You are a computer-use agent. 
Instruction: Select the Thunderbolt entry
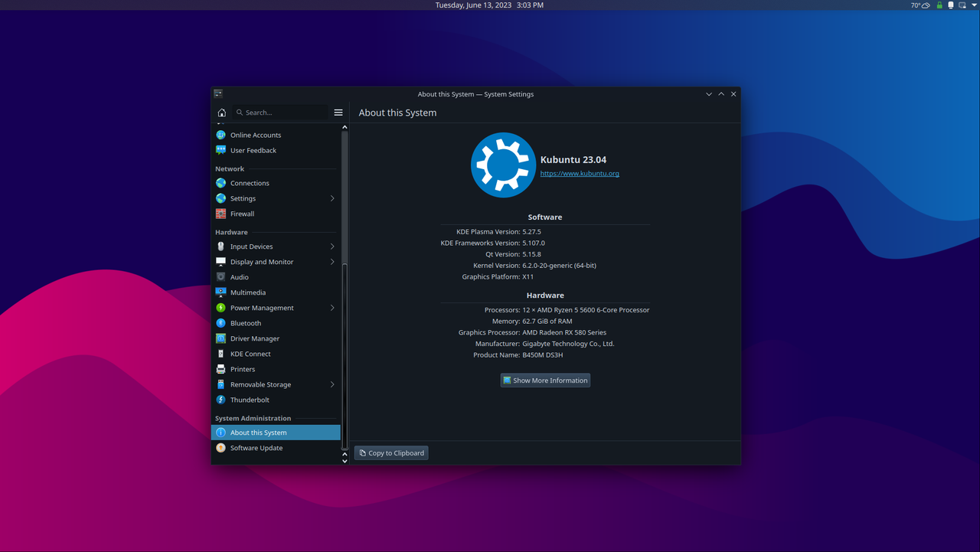tap(276, 400)
